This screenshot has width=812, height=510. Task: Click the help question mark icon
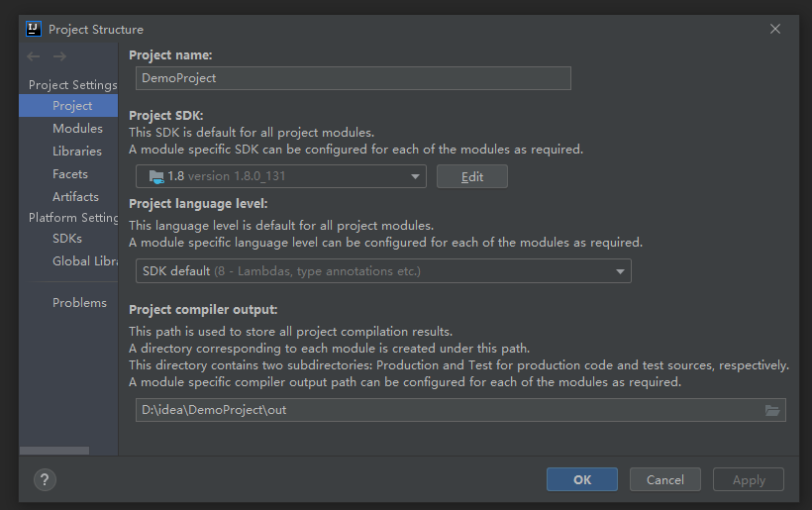45,479
